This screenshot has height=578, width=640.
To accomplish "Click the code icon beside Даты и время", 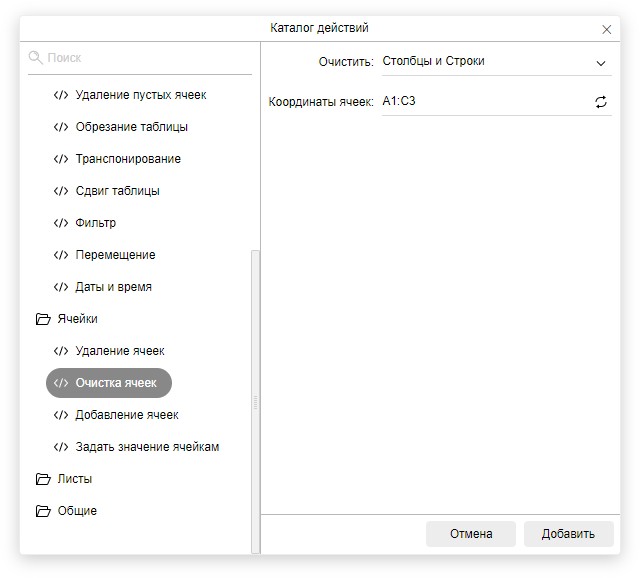I will (x=61, y=287).
